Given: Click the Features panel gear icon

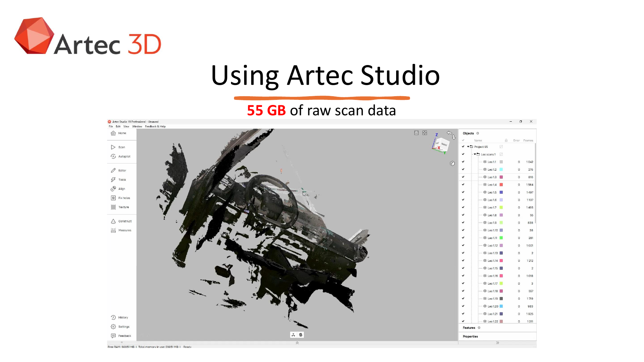Looking at the screenshot, I should (x=479, y=328).
